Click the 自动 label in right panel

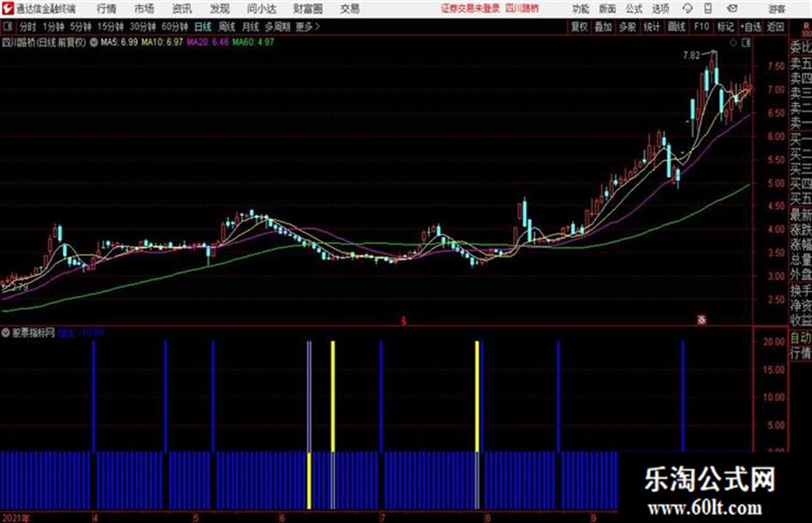(801, 338)
